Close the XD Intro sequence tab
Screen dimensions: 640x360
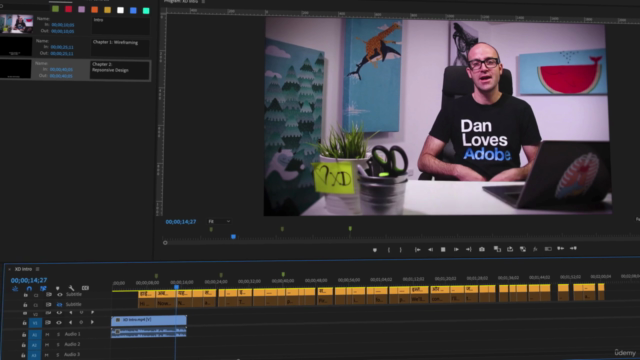click(9, 269)
